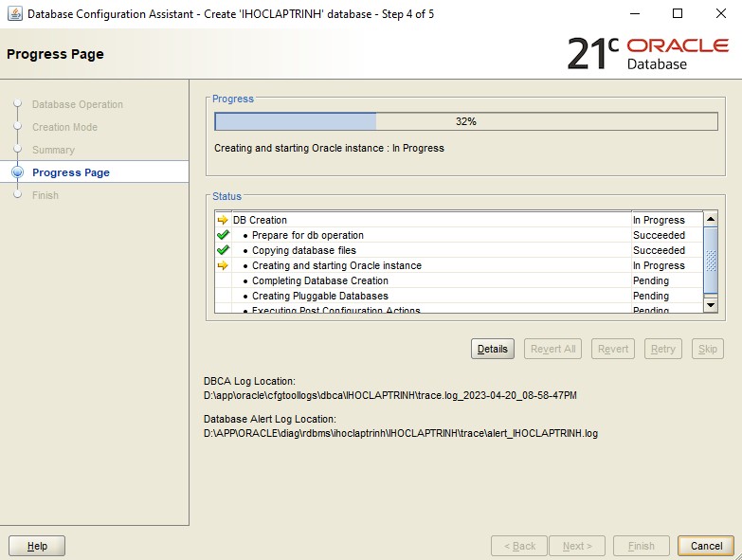
Task: Click the Back button
Action: point(519,546)
